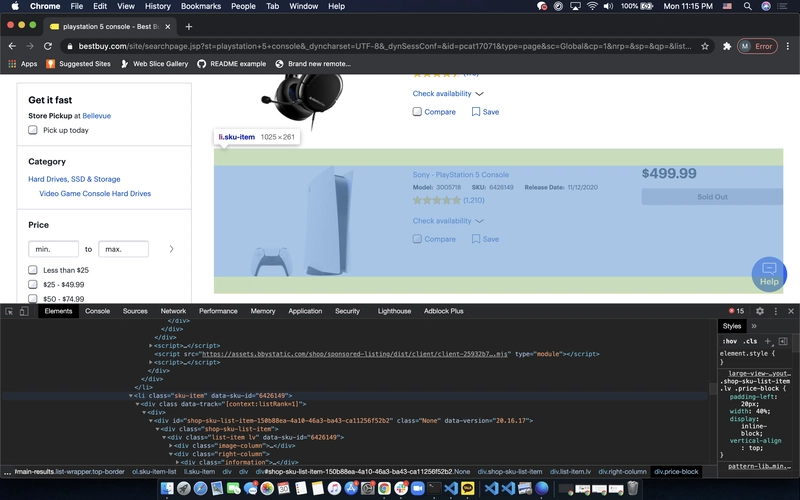Collapse div class right-column node
800x500 pixels.
(171, 454)
